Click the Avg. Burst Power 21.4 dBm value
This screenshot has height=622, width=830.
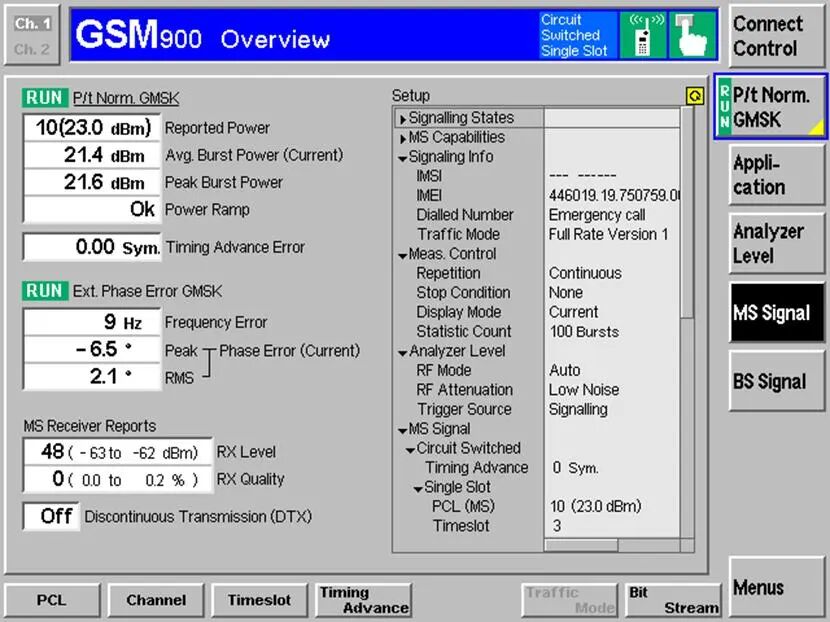tap(92, 155)
